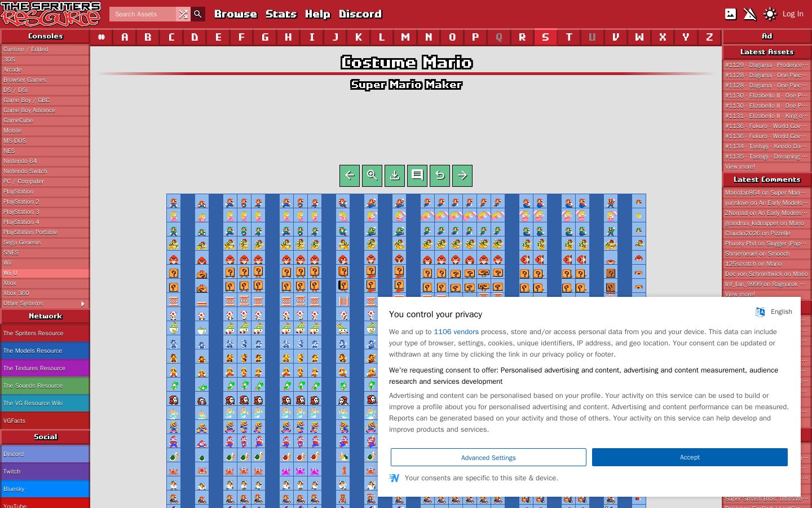Open the Sega Genesis console category
This screenshot has height=508, width=812.
tap(45, 243)
